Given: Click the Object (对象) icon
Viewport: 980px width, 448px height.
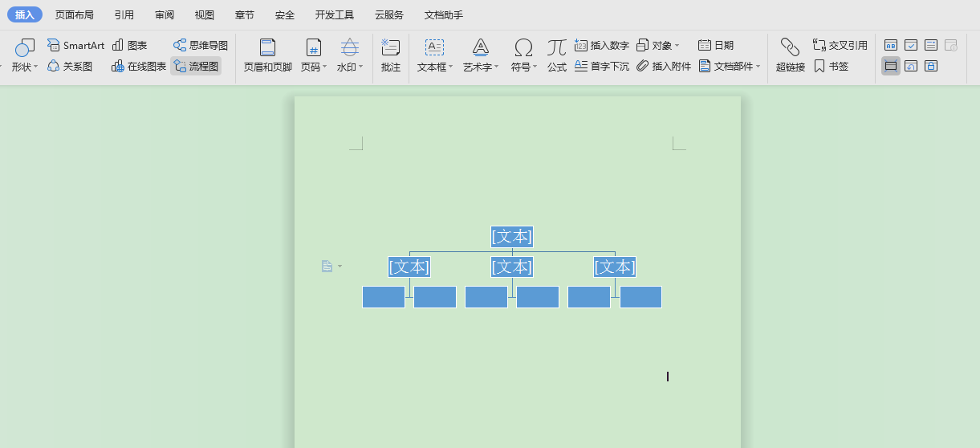Looking at the screenshot, I should pyautogui.click(x=643, y=45).
